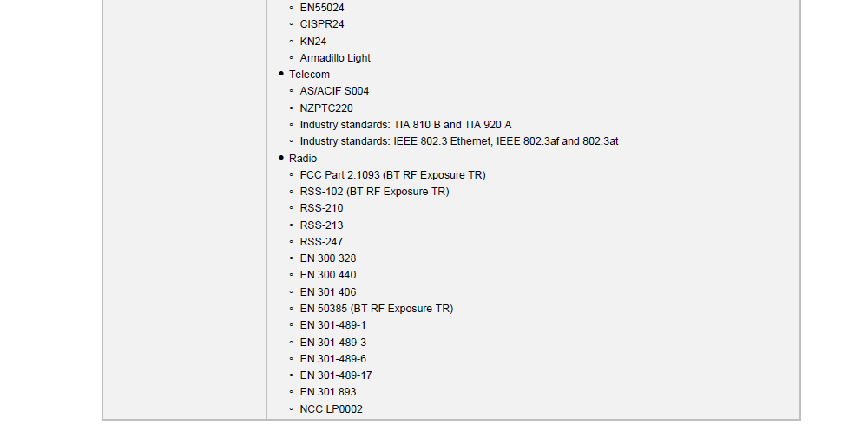Select the EN 50385 BT RF Exposure line

376,309
